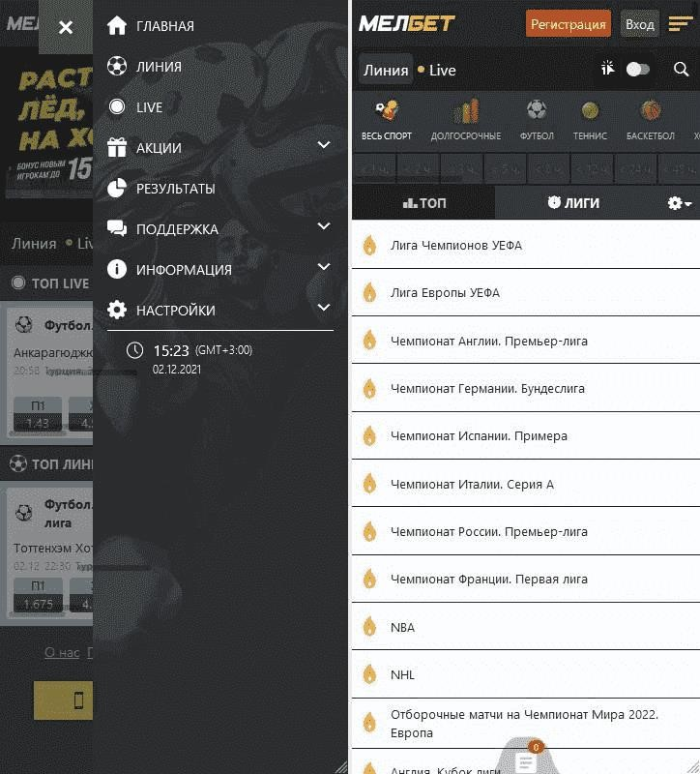Toggle the one-click bet switch
The height and width of the screenshot is (774, 700).
click(x=638, y=69)
